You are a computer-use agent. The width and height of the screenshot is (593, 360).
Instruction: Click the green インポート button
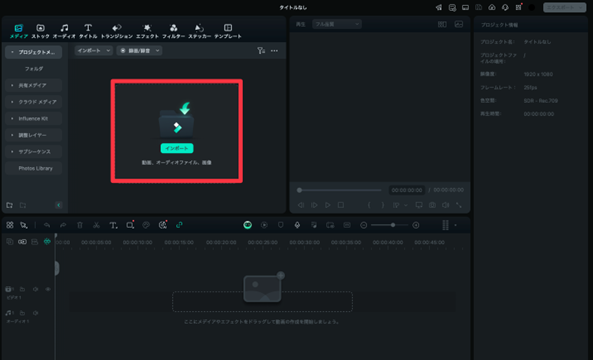coord(177,148)
